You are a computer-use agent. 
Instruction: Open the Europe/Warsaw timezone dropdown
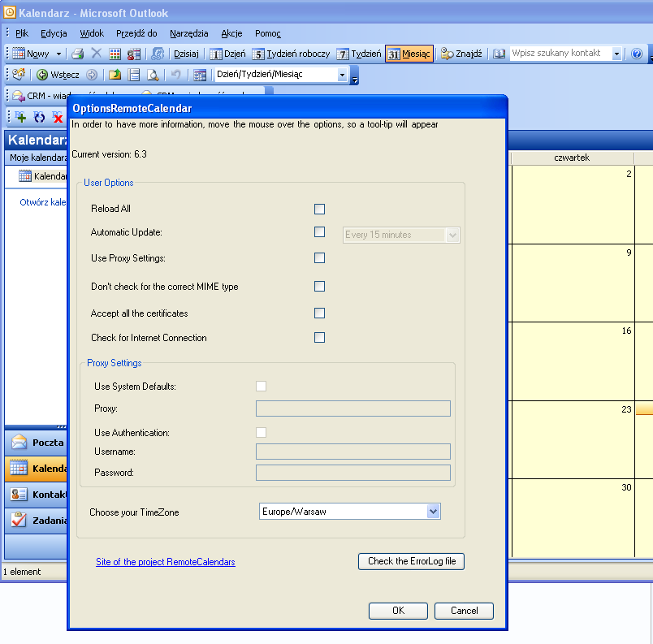[433, 512]
